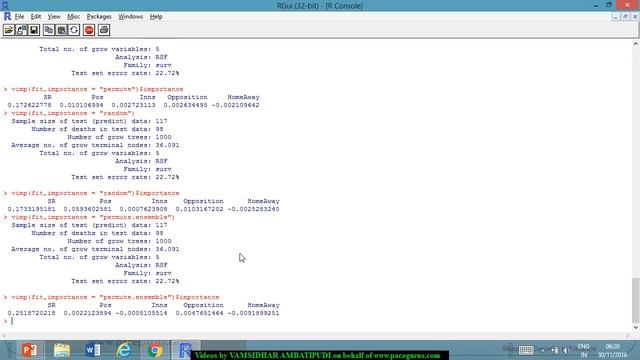
Task: Close the inner R Console child window
Action: click(x=635, y=17)
